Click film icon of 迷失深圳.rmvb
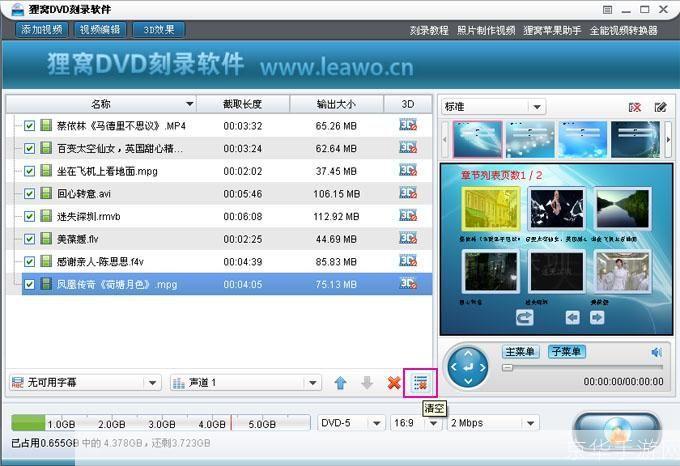This screenshot has height=466, width=680. point(46,215)
